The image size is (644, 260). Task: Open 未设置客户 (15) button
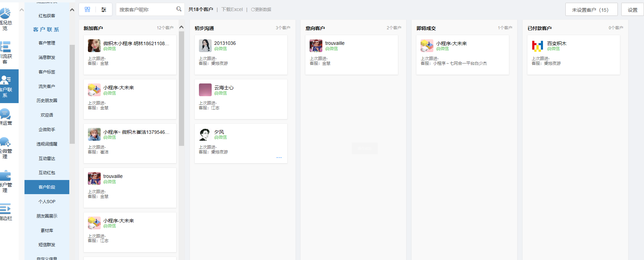coord(591,10)
